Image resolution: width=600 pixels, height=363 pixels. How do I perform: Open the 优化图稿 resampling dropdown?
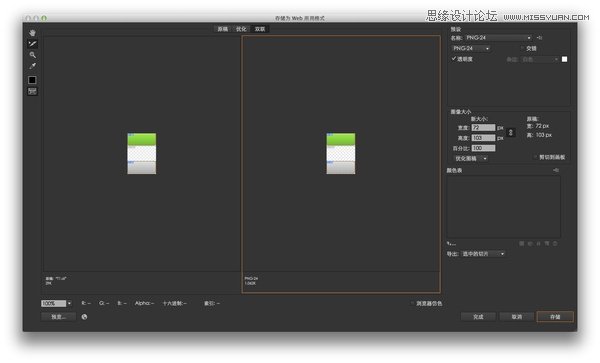pyautogui.click(x=470, y=158)
